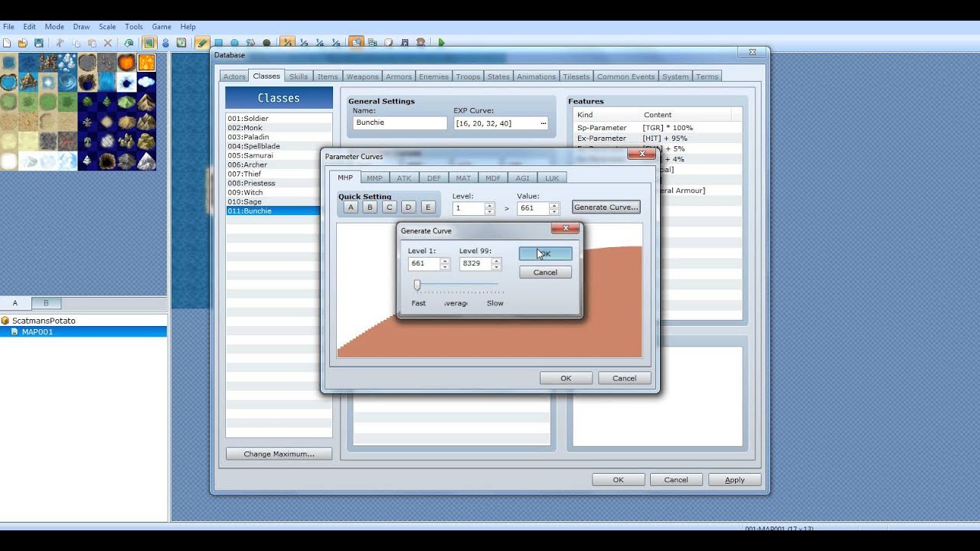This screenshot has height=551, width=980.
Task: Switch to Map editing mode icon
Action: click(149, 43)
